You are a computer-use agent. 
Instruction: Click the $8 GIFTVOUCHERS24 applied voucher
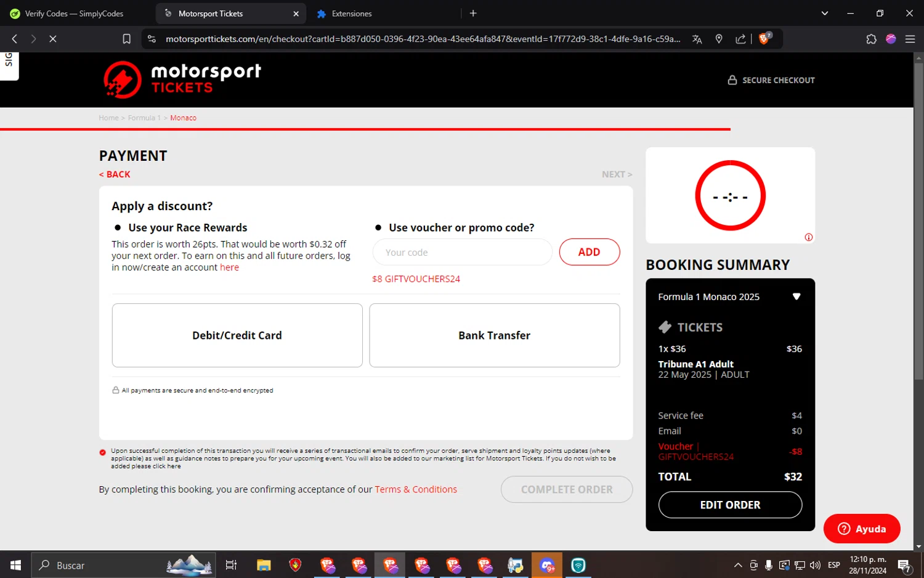[416, 279]
